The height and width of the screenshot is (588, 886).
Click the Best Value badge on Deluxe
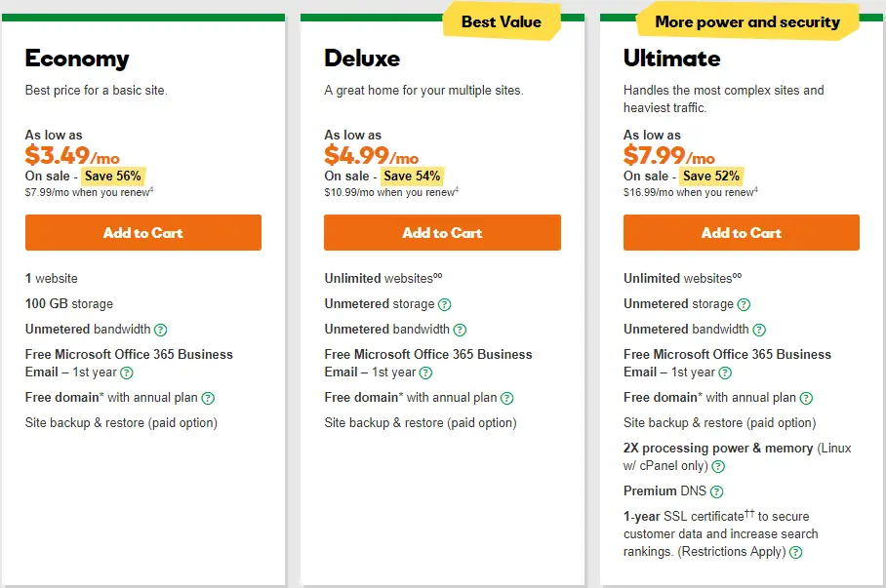502,21
